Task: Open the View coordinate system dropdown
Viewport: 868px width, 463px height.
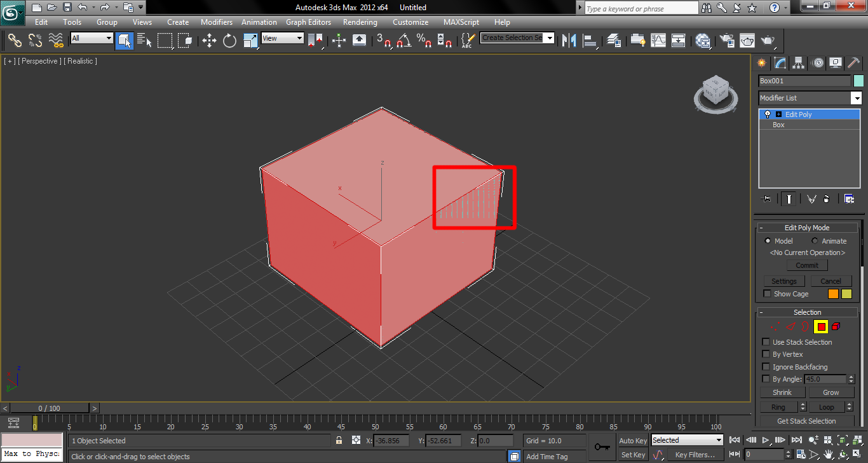Action: pos(283,38)
